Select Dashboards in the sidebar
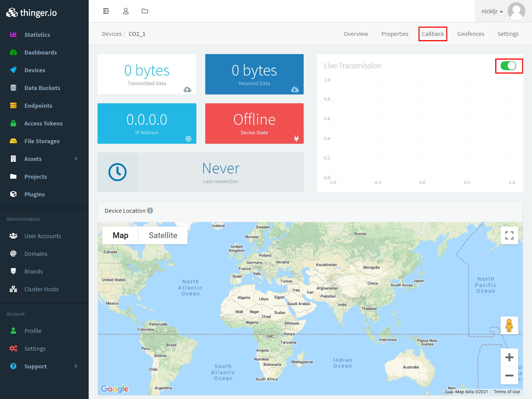 (41, 52)
